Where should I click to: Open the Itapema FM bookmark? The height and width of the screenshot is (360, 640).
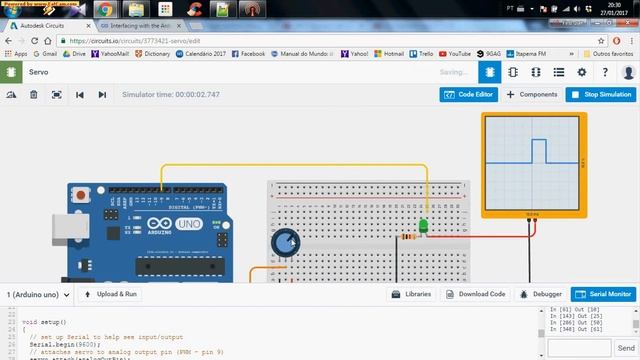[527, 54]
